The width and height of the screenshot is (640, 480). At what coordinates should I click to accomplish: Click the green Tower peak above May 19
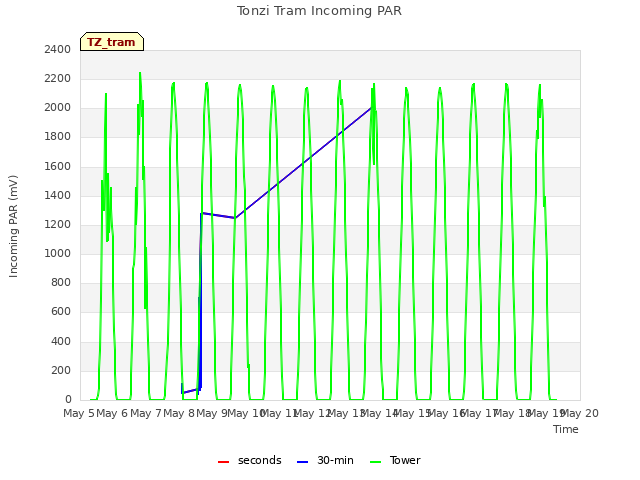pos(540,86)
